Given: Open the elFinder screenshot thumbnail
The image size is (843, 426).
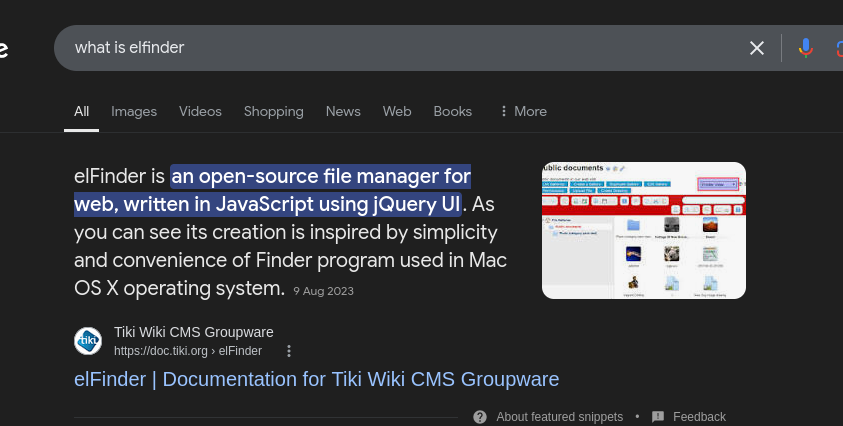Looking at the screenshot, I should point(644,230).
